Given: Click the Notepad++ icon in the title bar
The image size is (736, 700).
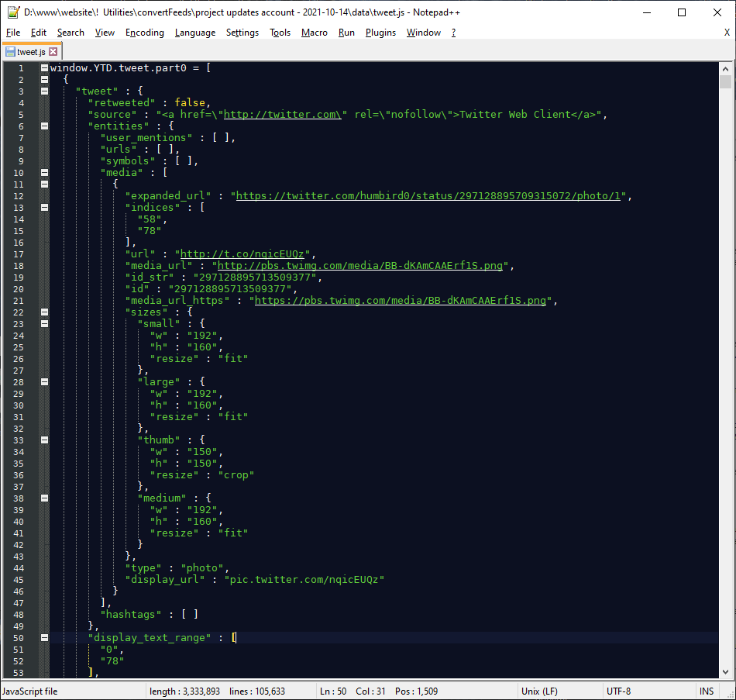Looking at the screenshot, I should 12,12.
